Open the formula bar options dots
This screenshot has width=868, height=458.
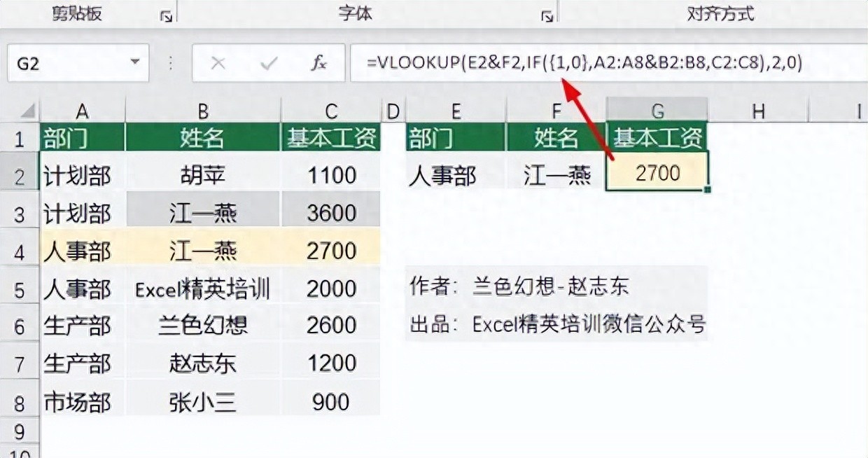point(170,64)
